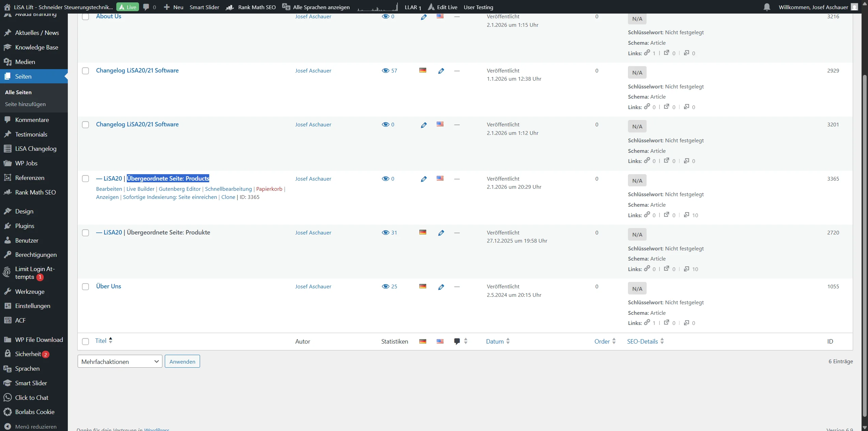Open the Borlabs Cookie sidebar icon
The height and width of the screenshot is (431, 868).
point(7,412)
